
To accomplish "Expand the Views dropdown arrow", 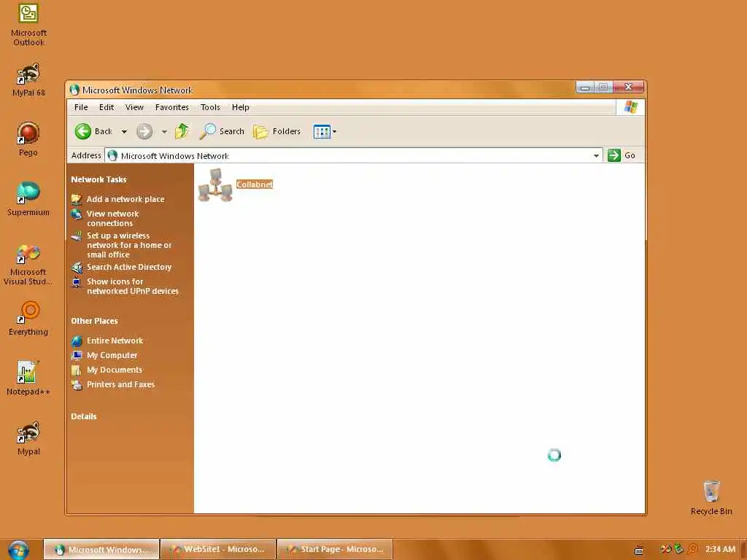I will [x=334, y=132].
